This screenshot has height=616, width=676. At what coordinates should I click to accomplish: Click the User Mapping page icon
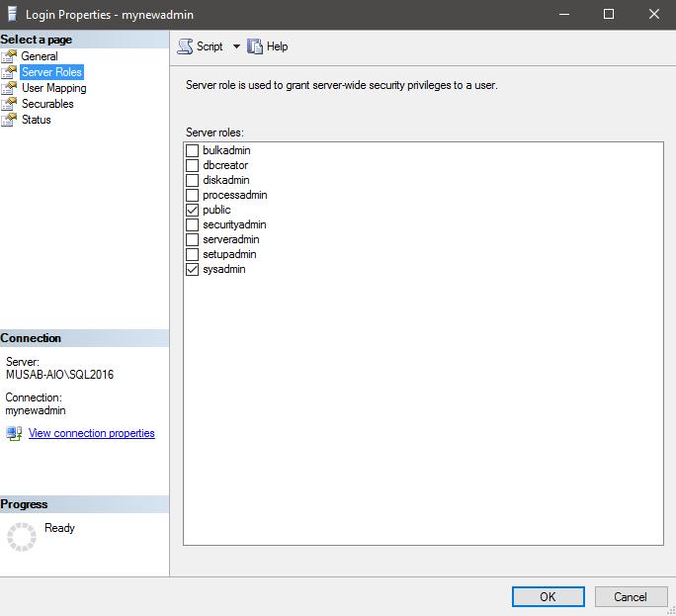tap(9, 88)
